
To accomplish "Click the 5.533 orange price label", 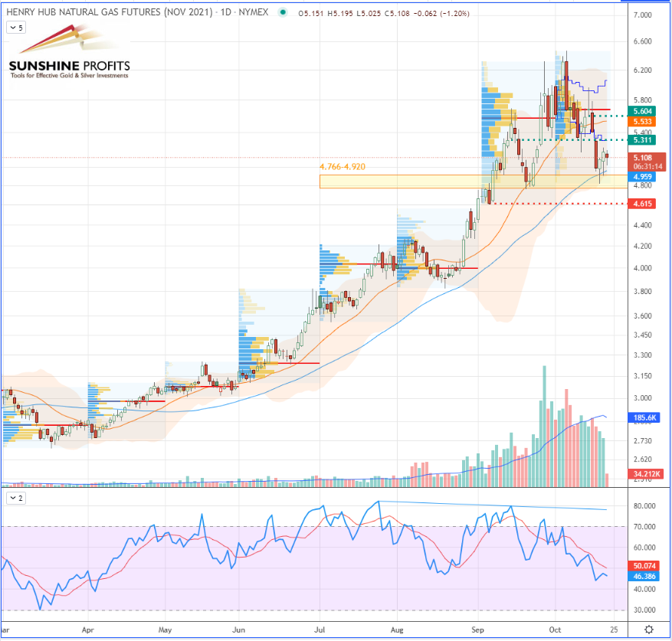I will (x=642, y=122).
